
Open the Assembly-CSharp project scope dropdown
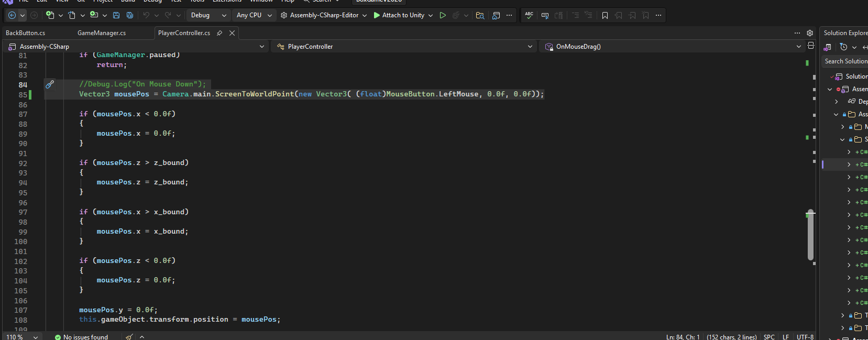(x=137, y=46)
